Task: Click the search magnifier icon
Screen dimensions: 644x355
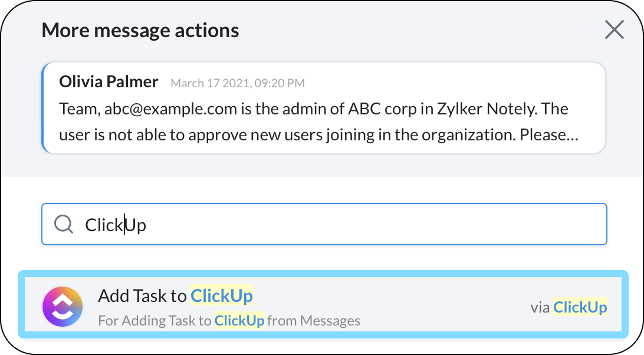Action: [x=63, y=224]
